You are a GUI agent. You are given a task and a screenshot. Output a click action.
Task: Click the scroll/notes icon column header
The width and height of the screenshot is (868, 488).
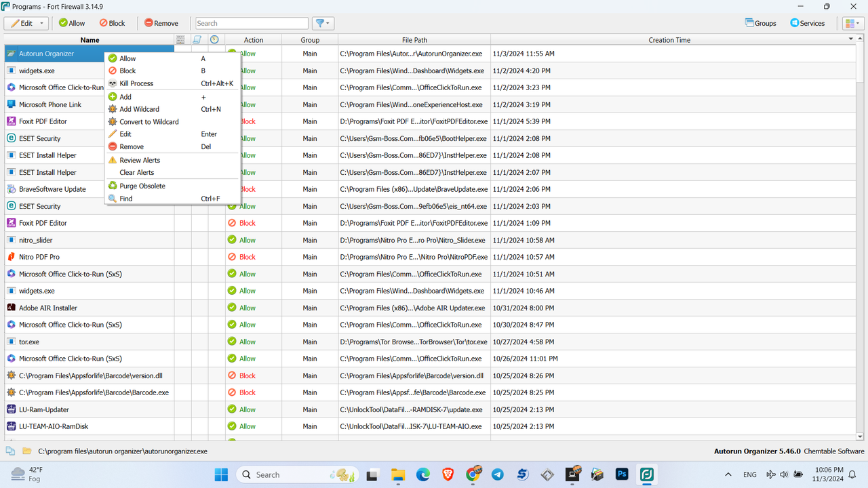(x=197, y=39)
